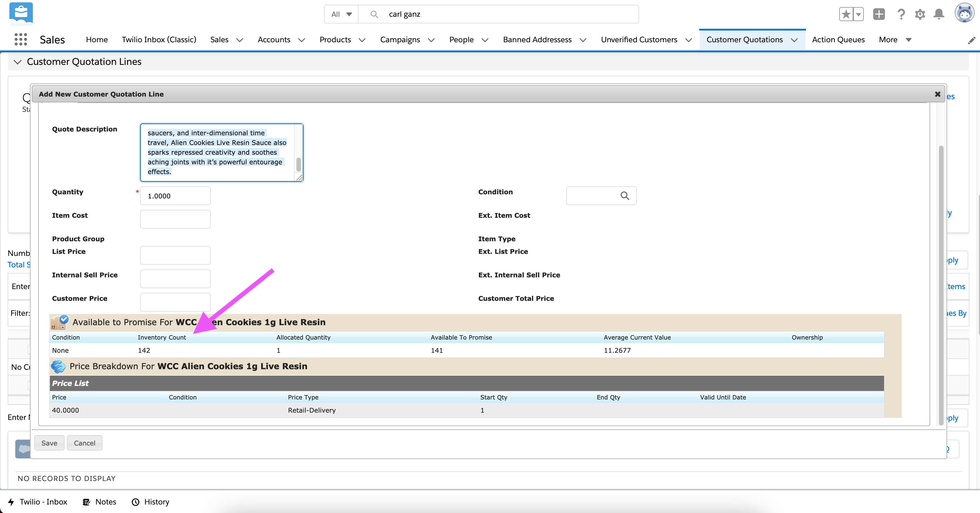980x513 pixels.
Task: Click the Quote Description resize handle
Action: pos(299,177)
